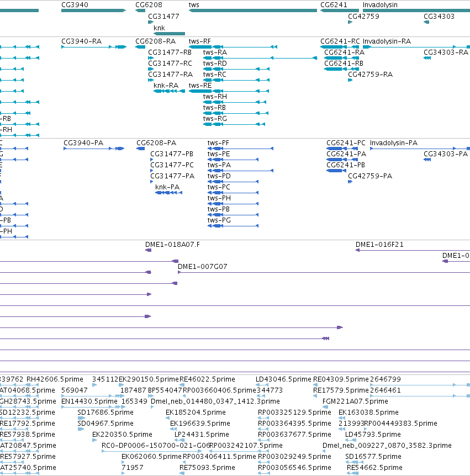The width and height of the screenshot is (470, 476).
Task: Select EST label EK220350.5prime
Action: pyautogui.click(x=123, y=435)
